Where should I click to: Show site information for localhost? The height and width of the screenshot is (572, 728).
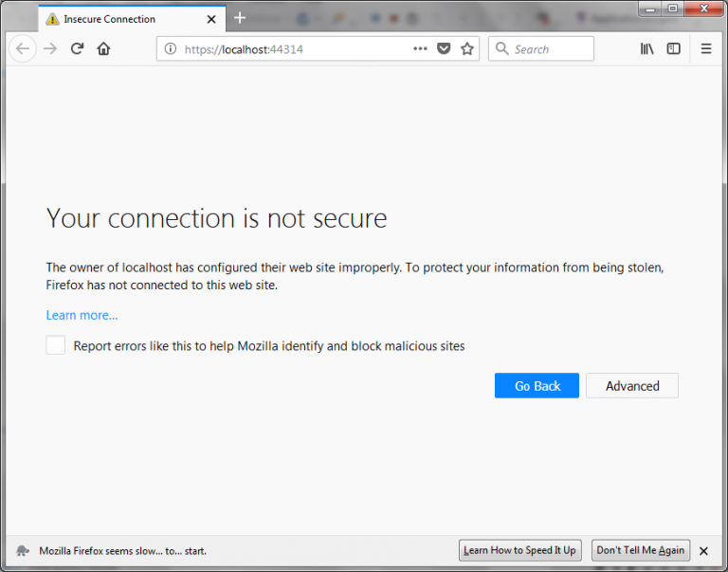coord(171,49)
